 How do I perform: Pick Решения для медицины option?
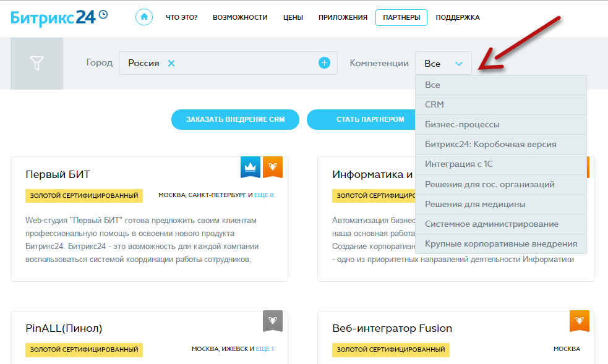[475, 204]
